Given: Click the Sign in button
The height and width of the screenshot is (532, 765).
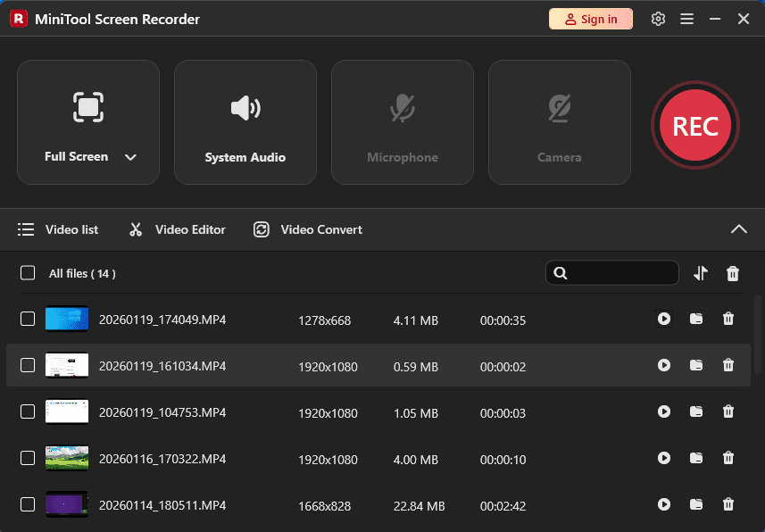Looking at the screenshot, I should [590, 18].
